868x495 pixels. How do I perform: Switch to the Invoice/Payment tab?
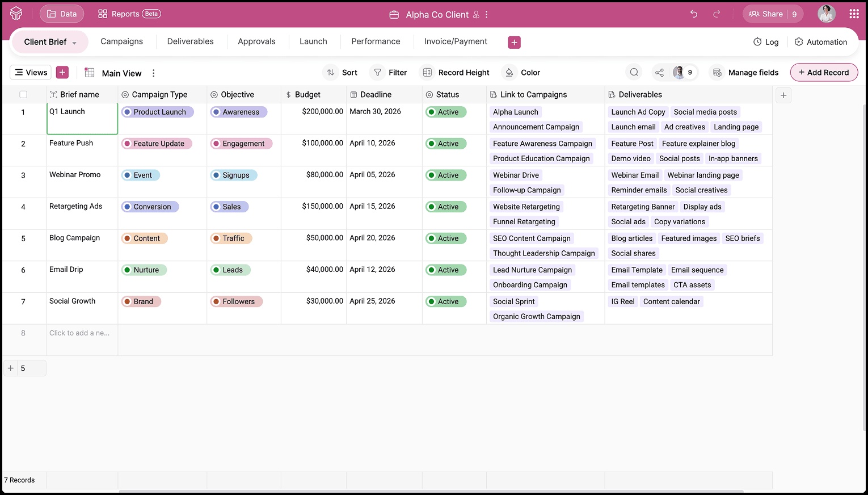456,41
